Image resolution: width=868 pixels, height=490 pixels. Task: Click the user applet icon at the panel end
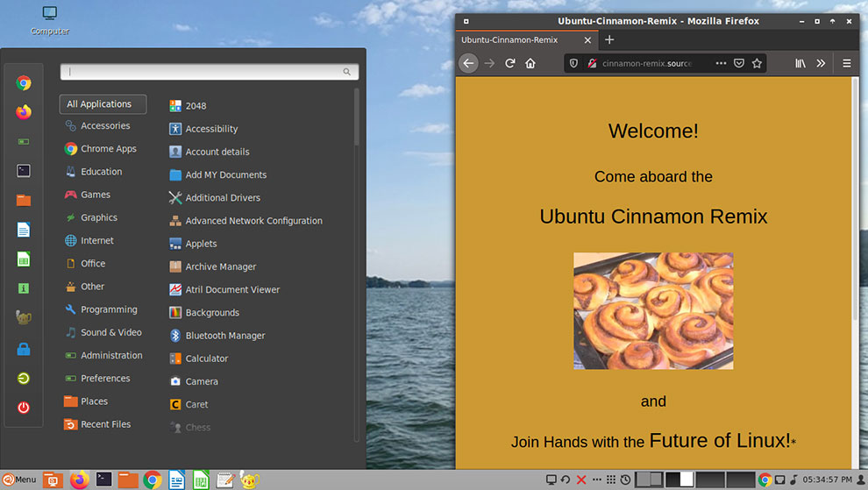[x=861, y=479]
